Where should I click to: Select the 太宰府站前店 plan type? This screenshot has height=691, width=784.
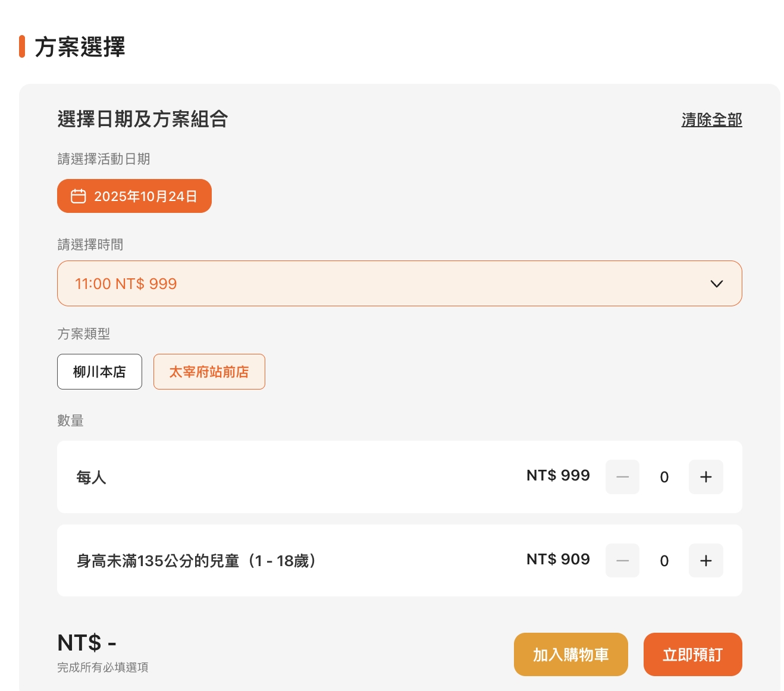(x=209, y=372)
